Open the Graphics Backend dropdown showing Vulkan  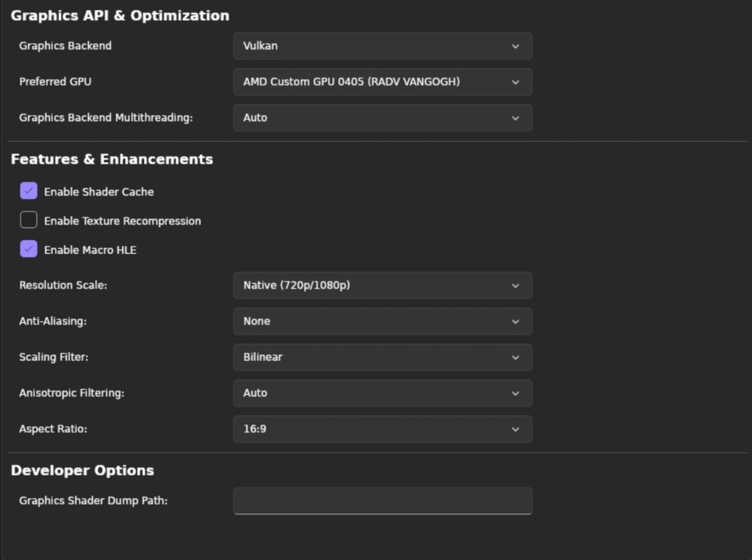pyautogui.click(x=382, y=46)
